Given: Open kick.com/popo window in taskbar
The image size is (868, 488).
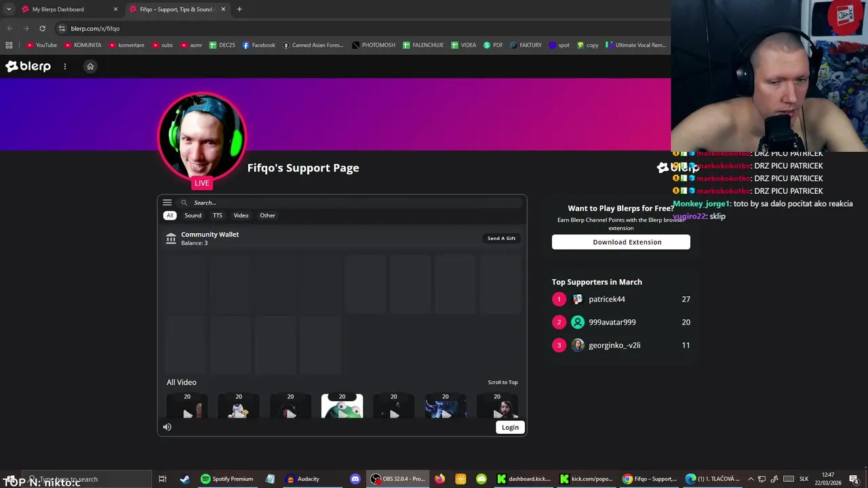Looking at the screenshot, I should coord(585,479).
